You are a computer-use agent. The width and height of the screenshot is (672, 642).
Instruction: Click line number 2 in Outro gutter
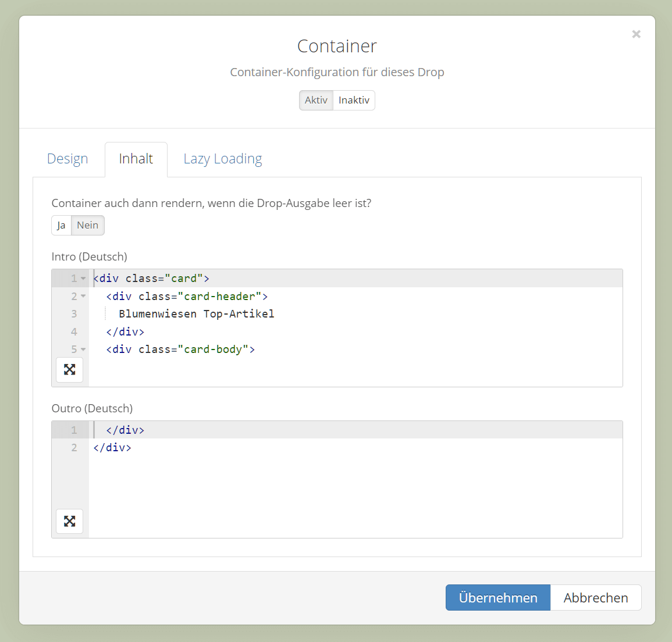pyautogui.click(x=74, y=448)
